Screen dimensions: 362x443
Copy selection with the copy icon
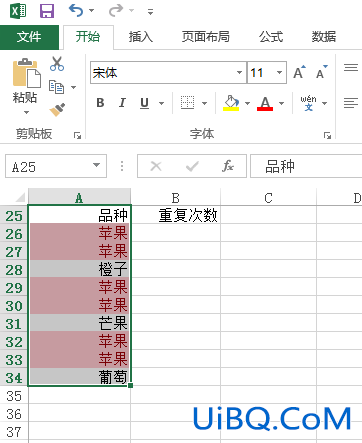(56, 87)
